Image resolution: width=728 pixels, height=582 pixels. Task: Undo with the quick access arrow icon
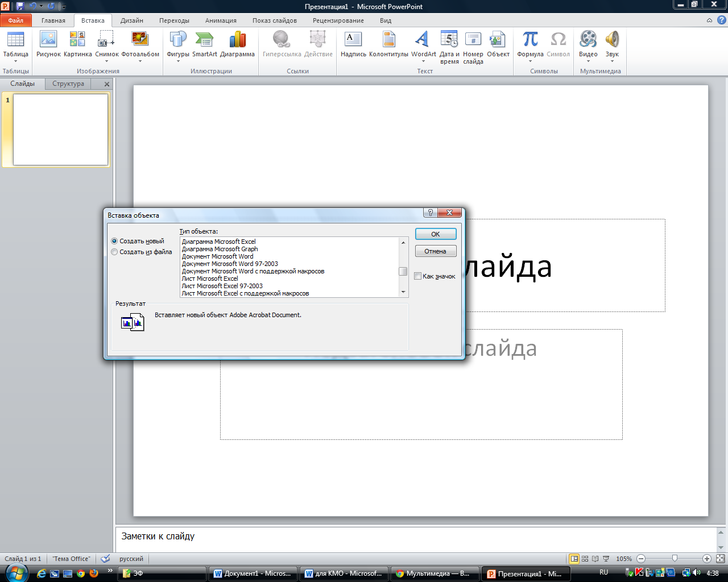point(32,6)
